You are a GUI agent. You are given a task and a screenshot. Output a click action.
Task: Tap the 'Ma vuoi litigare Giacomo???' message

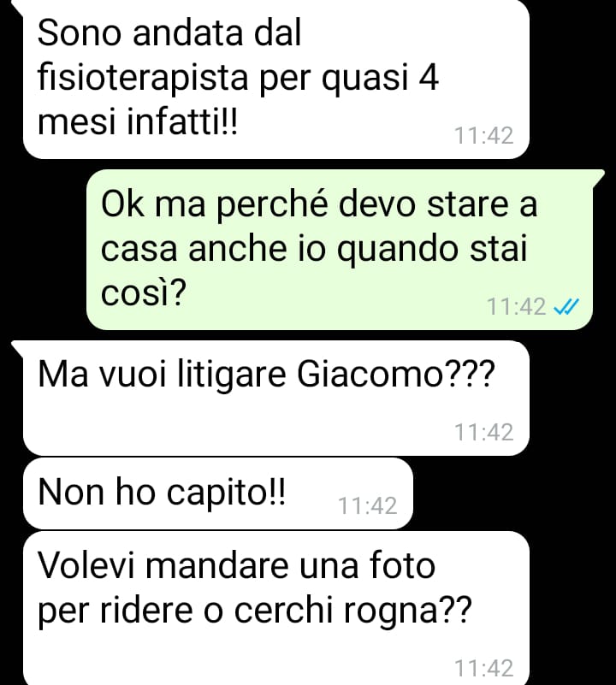tap(275, 398)
